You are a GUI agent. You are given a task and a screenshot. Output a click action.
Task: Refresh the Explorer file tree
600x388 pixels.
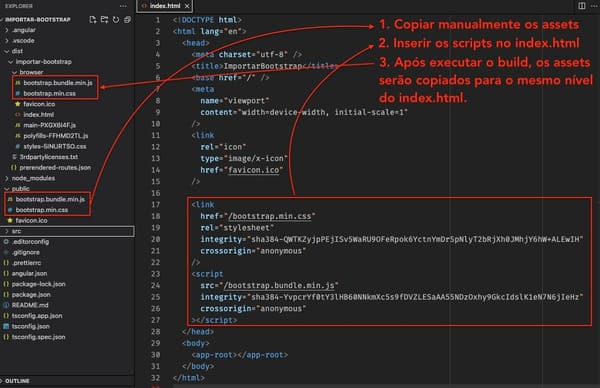(116, 20)
